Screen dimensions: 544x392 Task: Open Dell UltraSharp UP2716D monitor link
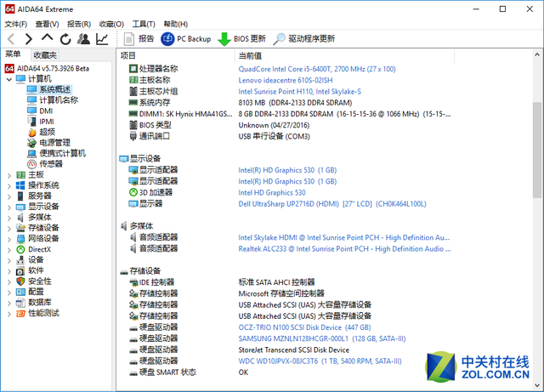click(332, 204)
